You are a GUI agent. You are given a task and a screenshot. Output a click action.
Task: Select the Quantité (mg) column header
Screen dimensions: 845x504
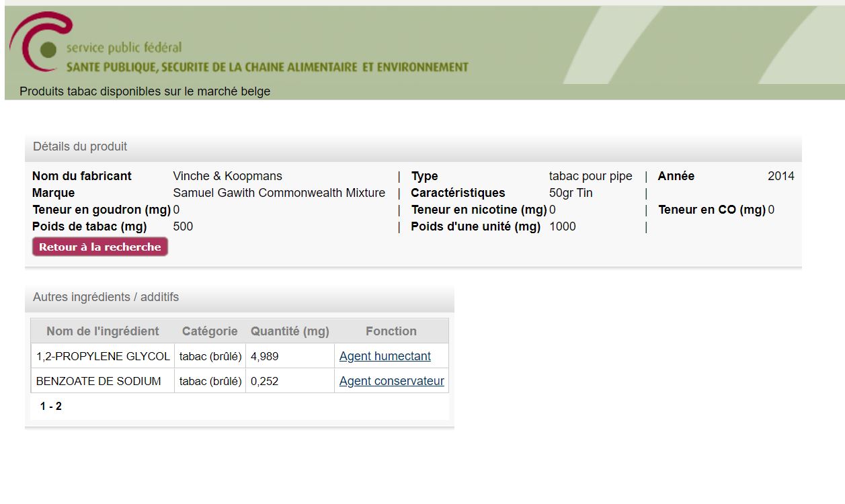coord(290,331)
